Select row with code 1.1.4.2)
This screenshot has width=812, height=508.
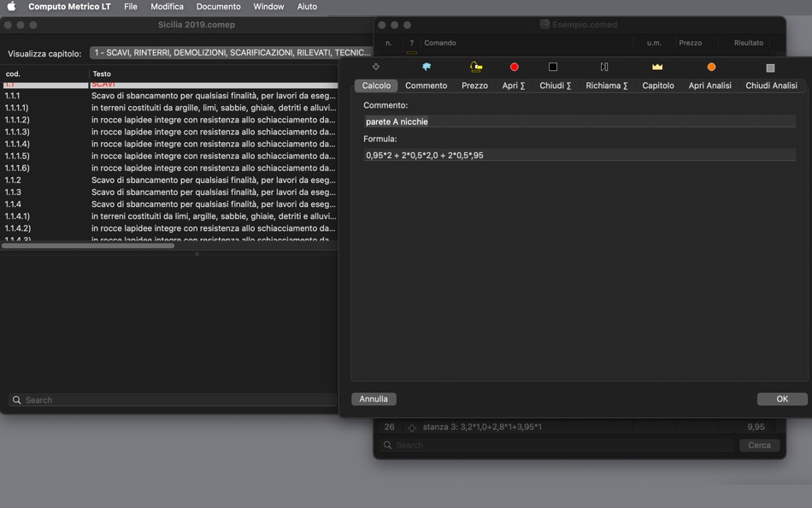point(169,228)
